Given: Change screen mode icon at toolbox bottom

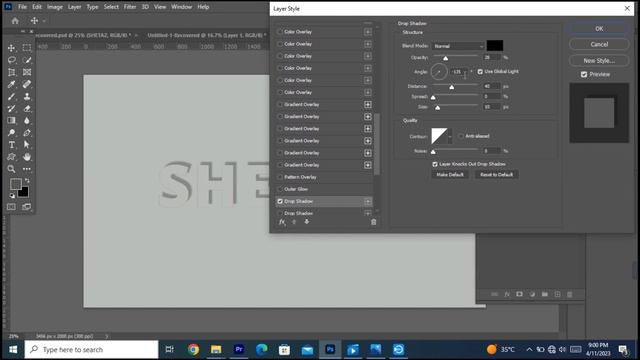Looking at the screenshot, I should [x=27, y=207].
